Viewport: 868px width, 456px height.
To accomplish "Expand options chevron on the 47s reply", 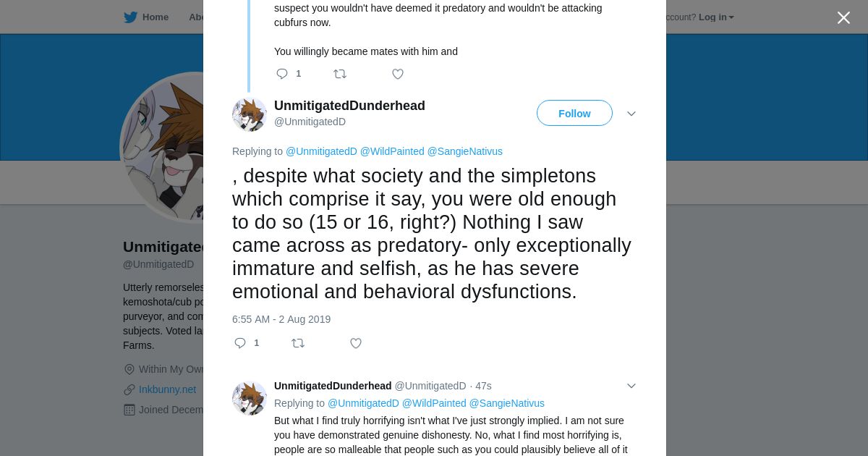I will [x=631, y=386].
